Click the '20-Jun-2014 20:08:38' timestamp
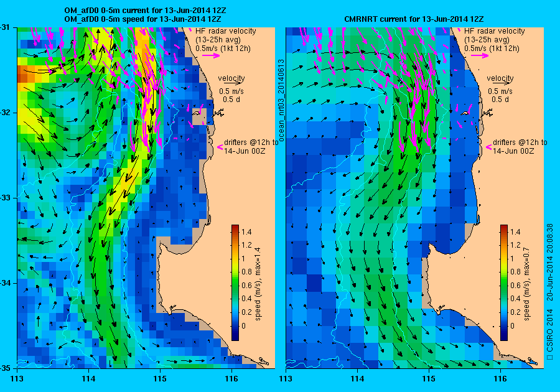 (x=550, y=262)
